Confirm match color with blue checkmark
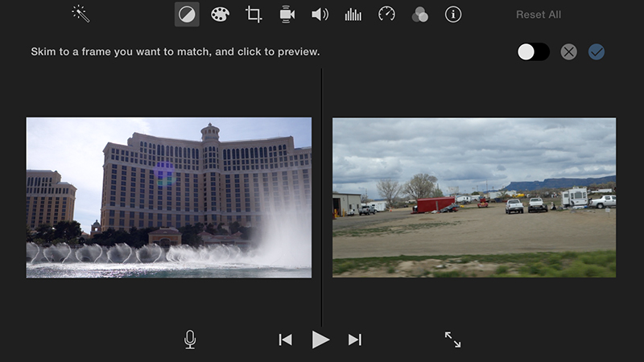The image size is (644, 362). [x=597, y=51]
